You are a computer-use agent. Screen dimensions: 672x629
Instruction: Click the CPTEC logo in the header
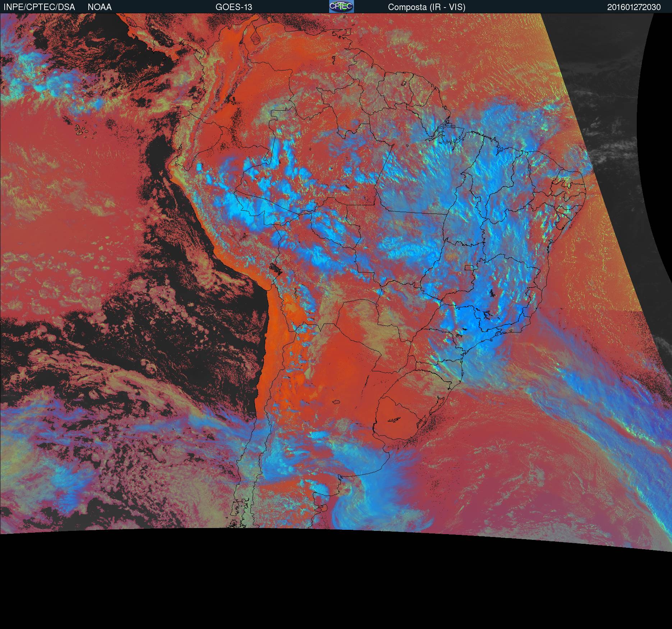click(x=341, y=6)
